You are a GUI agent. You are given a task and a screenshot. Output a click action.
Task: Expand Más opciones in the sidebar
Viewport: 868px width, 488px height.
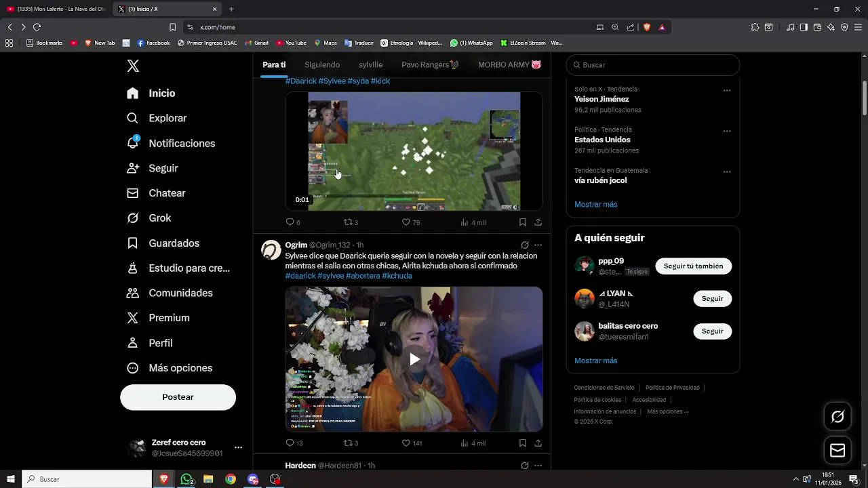click(170, 368)
